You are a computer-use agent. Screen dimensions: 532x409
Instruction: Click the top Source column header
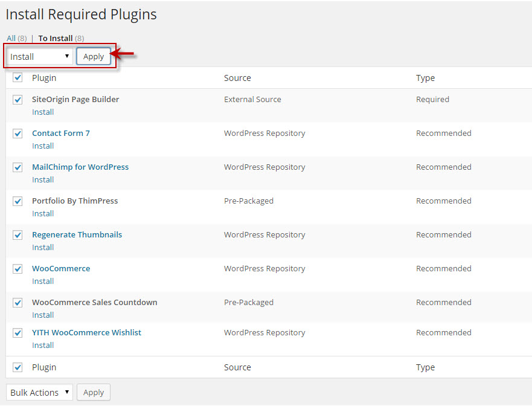[237, 78]
